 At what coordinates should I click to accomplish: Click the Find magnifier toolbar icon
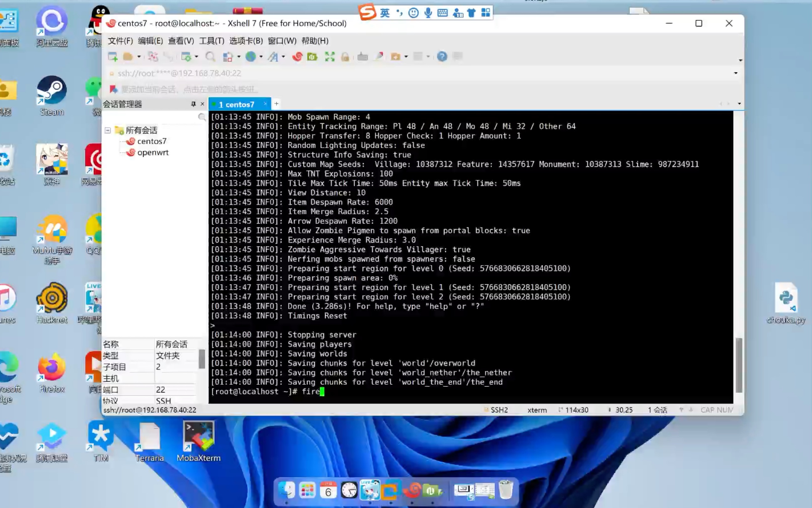(x=210, y=57)
